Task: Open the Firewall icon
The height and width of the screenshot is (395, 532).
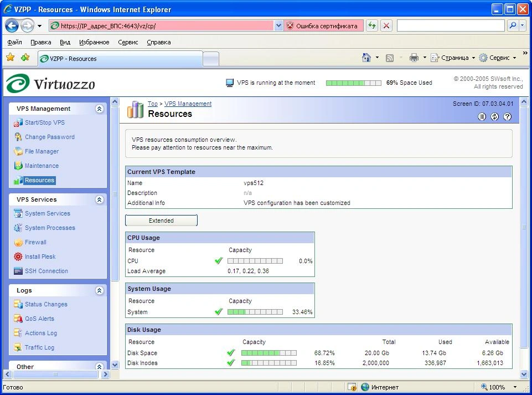Action: [x=18, y=243]
